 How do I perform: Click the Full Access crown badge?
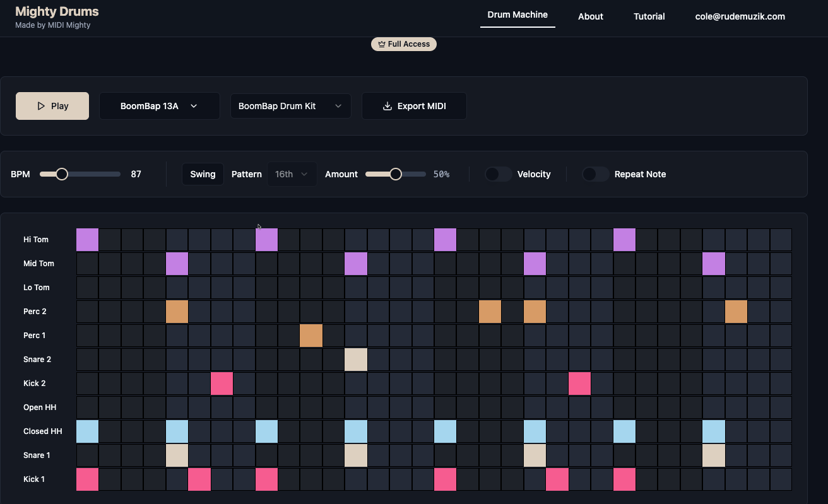pos(404,44)
